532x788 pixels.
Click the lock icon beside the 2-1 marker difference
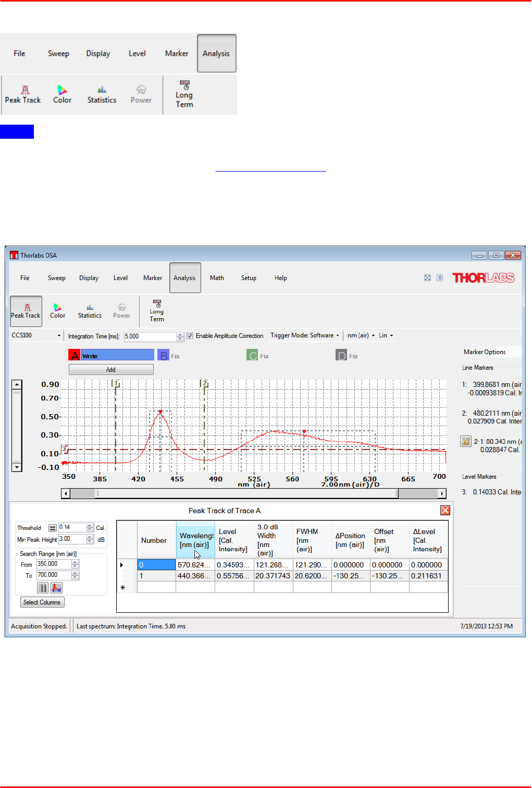466,442
